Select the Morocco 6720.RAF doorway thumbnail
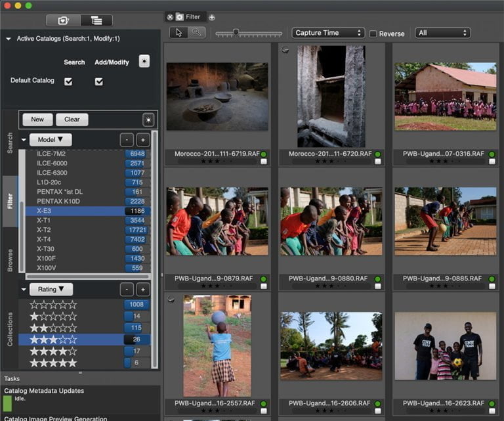The height and width of the screenshot is (421, 504). (330, 96)
